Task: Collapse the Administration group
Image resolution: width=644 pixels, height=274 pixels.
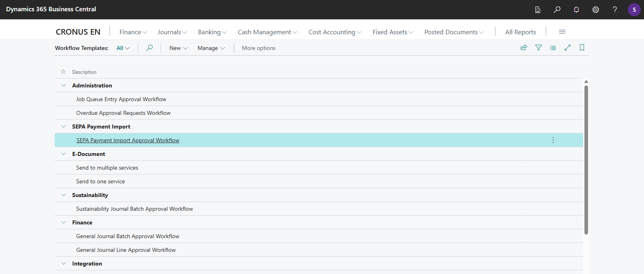Action: click(64, 85)
